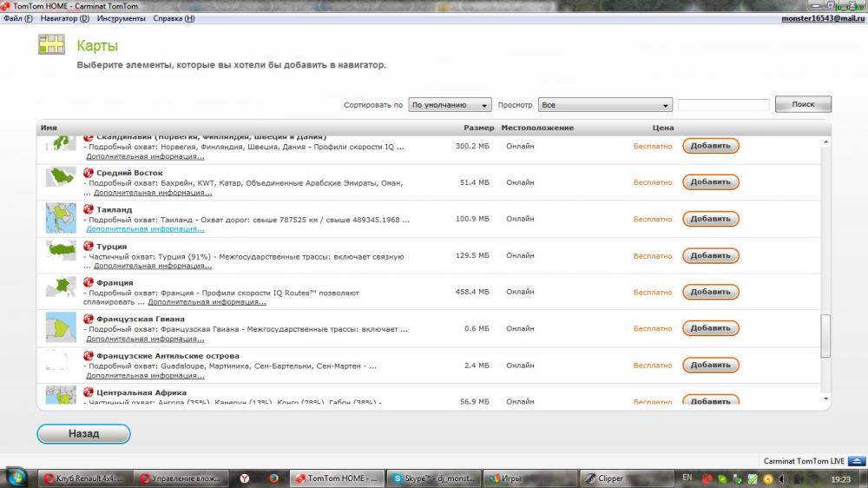This screenshot has width=868, height=488.
Task: Open additional information for Франция
Action: pyautogui.click(x=207, y=302)
